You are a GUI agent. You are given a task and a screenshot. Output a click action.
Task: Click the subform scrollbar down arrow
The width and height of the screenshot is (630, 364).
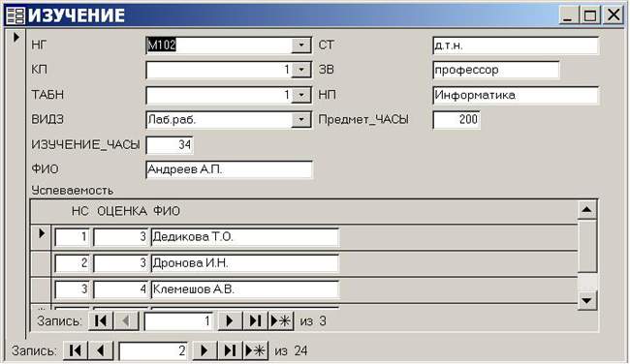click(x=586, y=301)
